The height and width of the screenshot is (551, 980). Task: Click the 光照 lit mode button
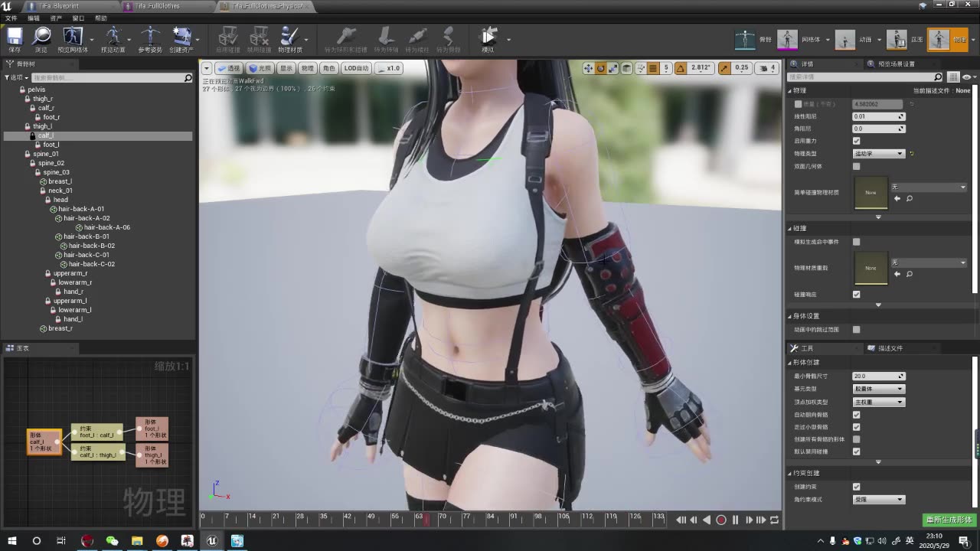click(x=260, y=68)
